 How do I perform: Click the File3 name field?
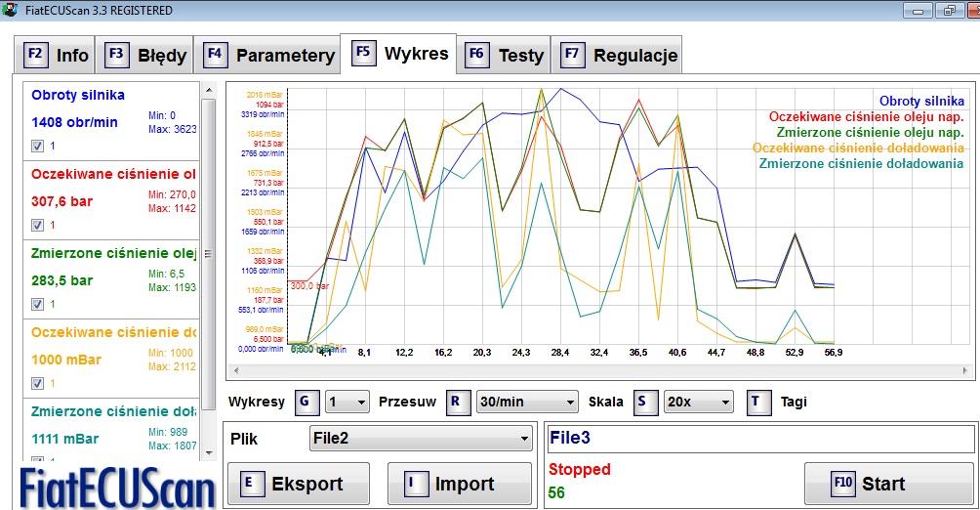coord(760,438)
